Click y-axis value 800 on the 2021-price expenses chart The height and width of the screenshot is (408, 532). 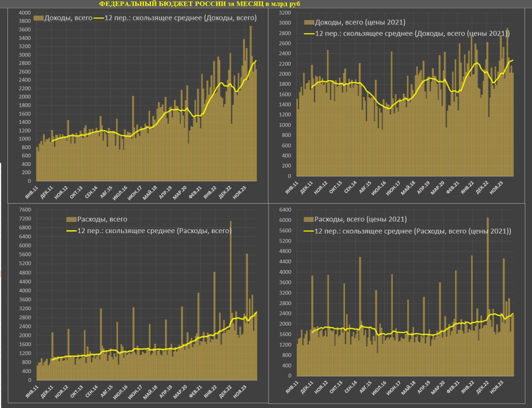point(287,355)
